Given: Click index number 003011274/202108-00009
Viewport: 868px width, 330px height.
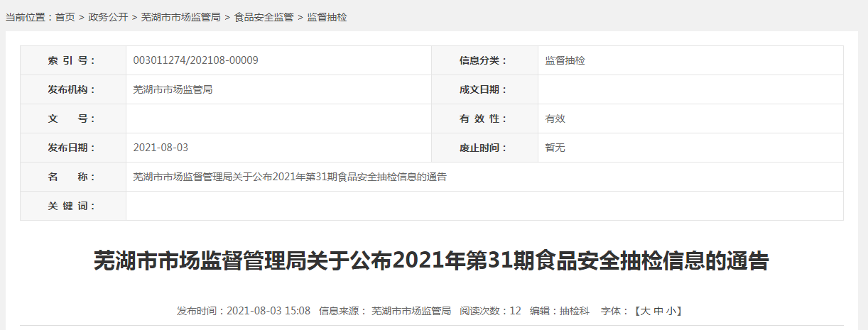Looking at the screenshot, I should pyautogui.click(x=195, y=60).
